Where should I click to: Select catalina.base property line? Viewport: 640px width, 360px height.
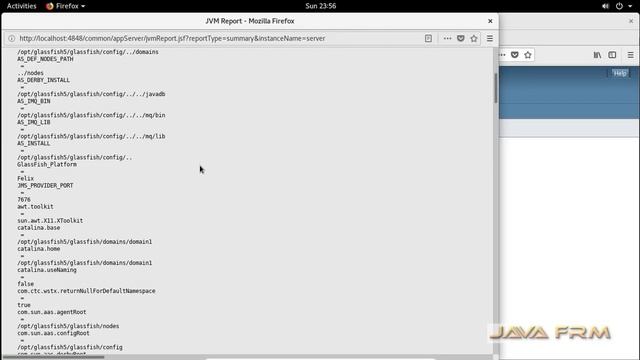click(39, 228)
